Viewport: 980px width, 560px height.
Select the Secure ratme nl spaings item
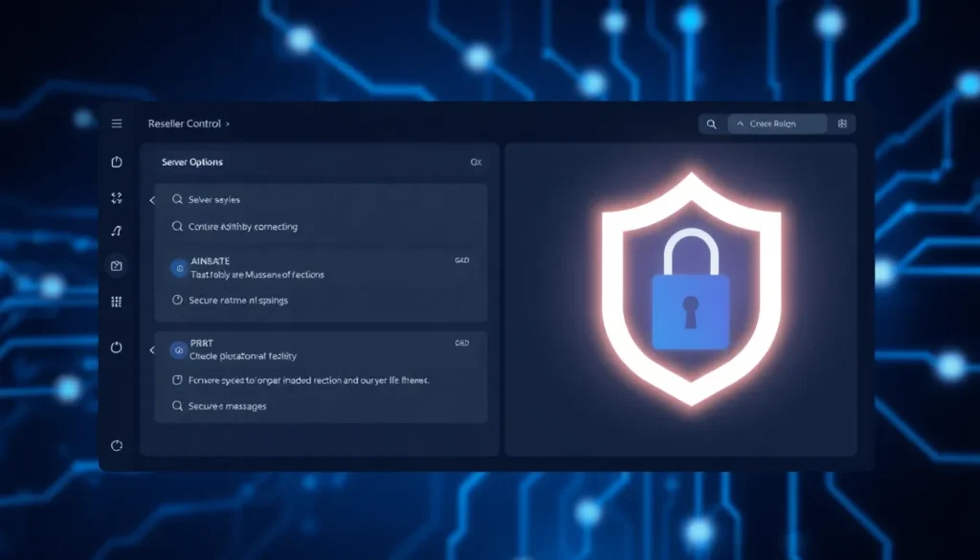click(x=237, y=300)
